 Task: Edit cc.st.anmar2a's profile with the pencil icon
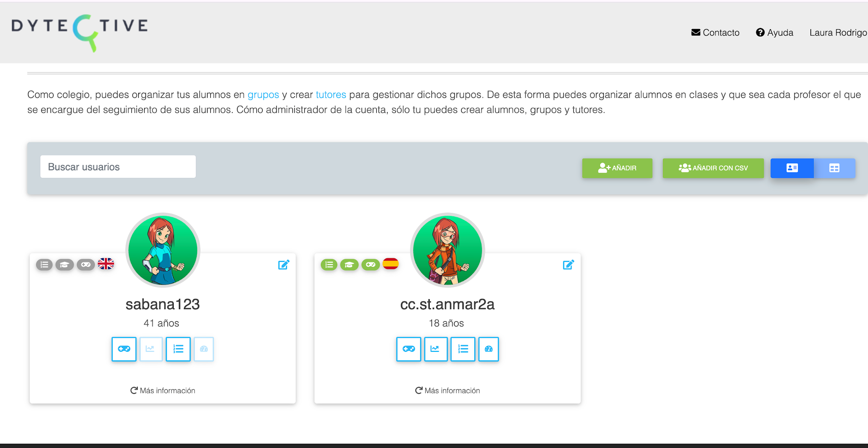pos(568,265)
